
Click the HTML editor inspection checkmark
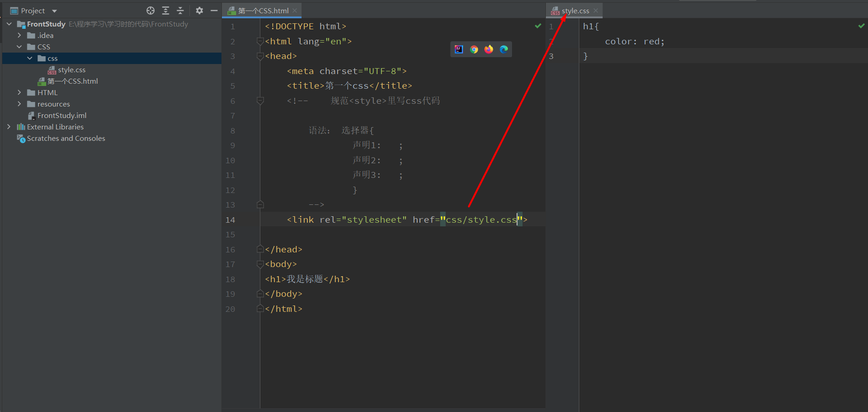[x=538, y=26]
